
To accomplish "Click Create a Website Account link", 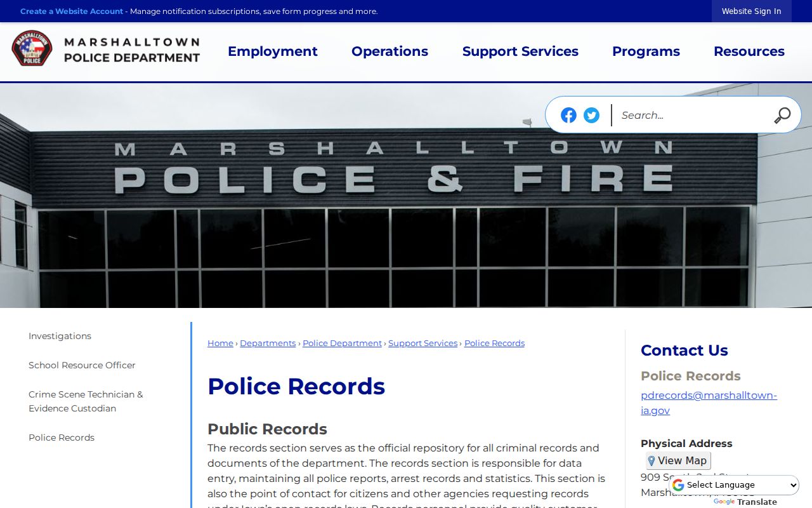I will click(x=72, y=11).
